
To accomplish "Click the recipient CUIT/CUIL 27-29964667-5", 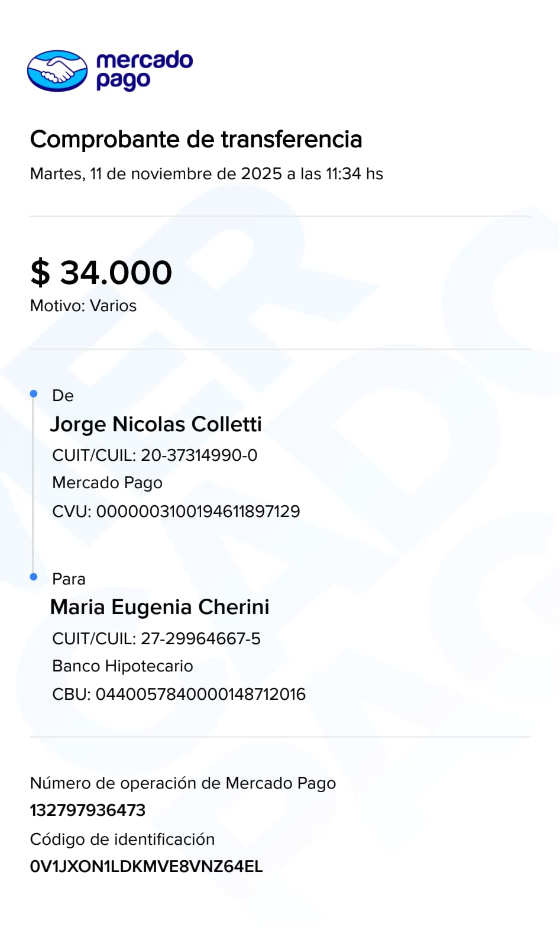I will click(156, 638).
